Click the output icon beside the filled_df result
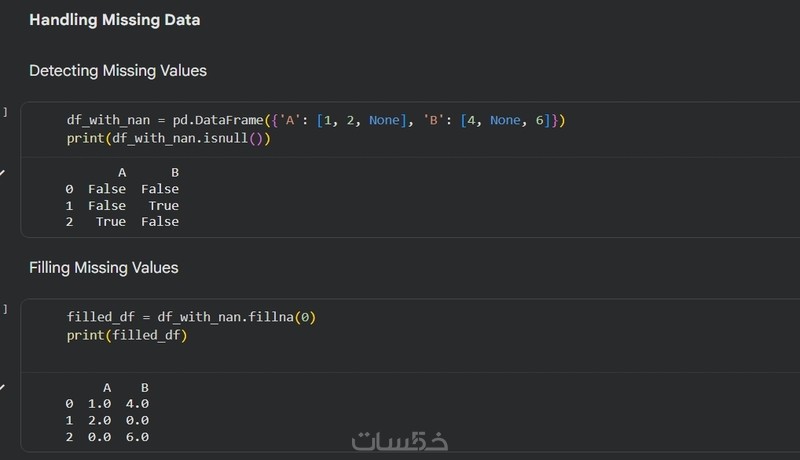The width and height of the screenshot is (800, 460). (x=3, y=386)
